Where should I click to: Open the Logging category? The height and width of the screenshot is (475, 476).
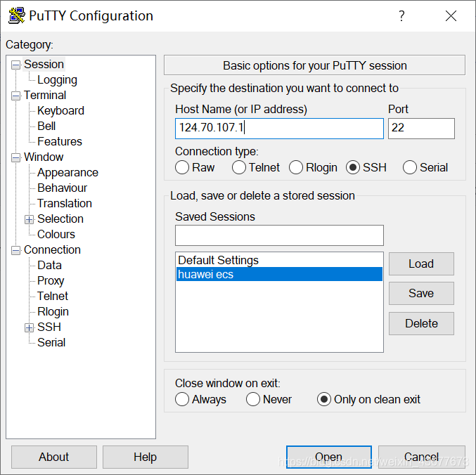pos(57,80)
